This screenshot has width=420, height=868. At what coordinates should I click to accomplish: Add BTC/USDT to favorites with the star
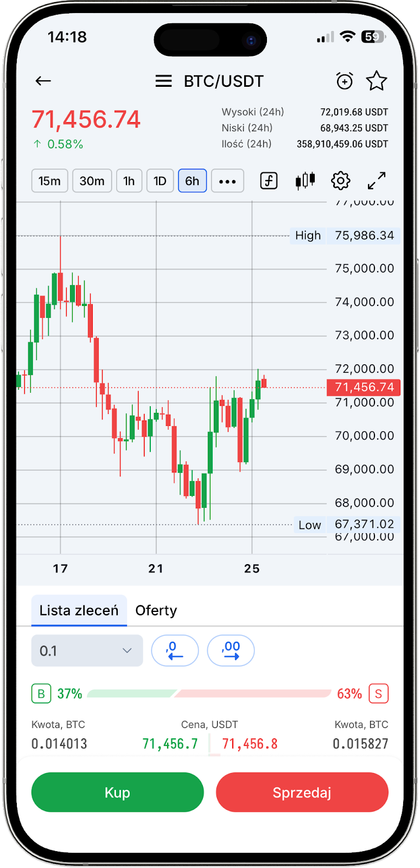[x=377, y=81]
